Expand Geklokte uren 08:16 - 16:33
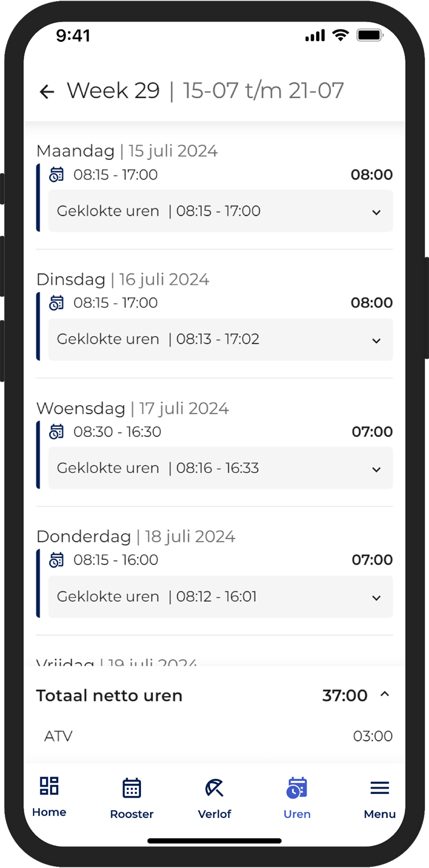Image resolution: width=429 pixels, height=868 pixels. pyautogui.click(x=220, y=468)
